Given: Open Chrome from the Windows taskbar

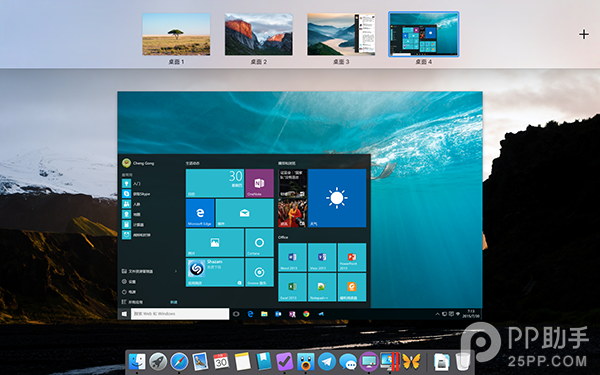Looking at the screenshot, I should 306,314.
